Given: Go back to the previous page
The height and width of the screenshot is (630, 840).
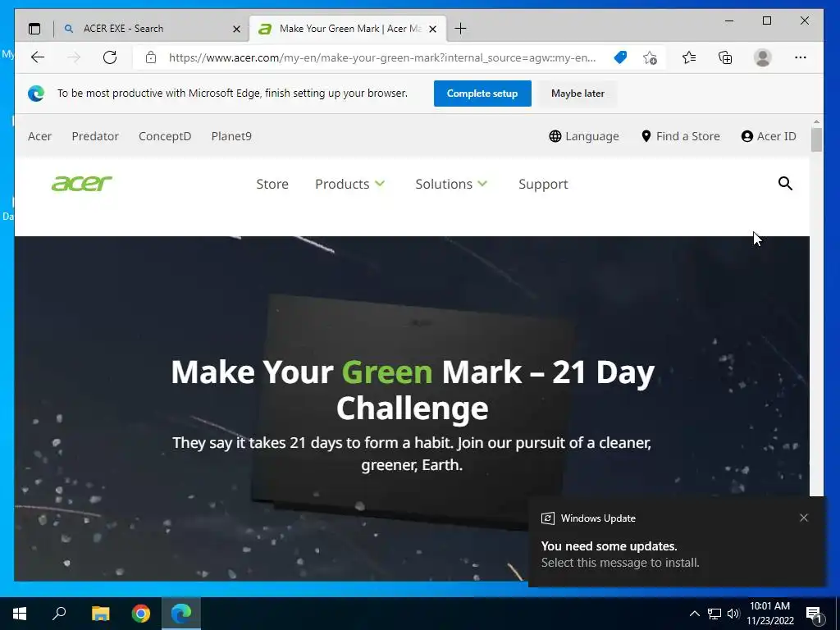Looking at the screenshot, I should (38, 57).
